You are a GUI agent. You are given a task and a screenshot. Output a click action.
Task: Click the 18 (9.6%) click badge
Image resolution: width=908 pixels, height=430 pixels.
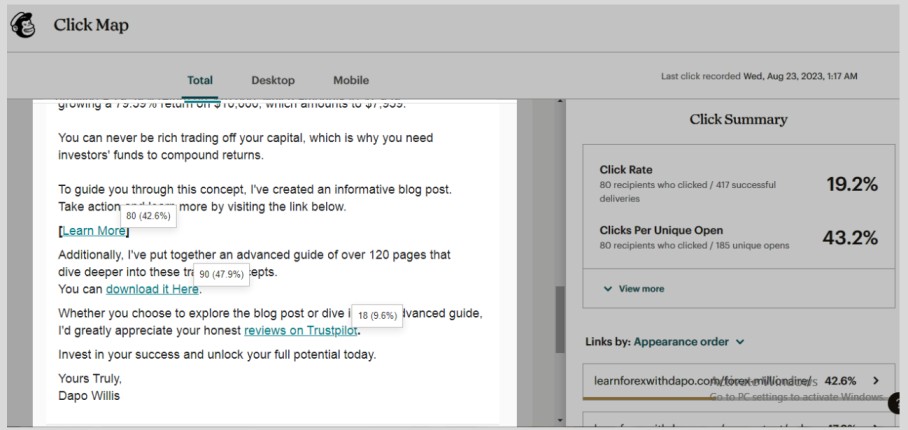(x=377, y=316)
